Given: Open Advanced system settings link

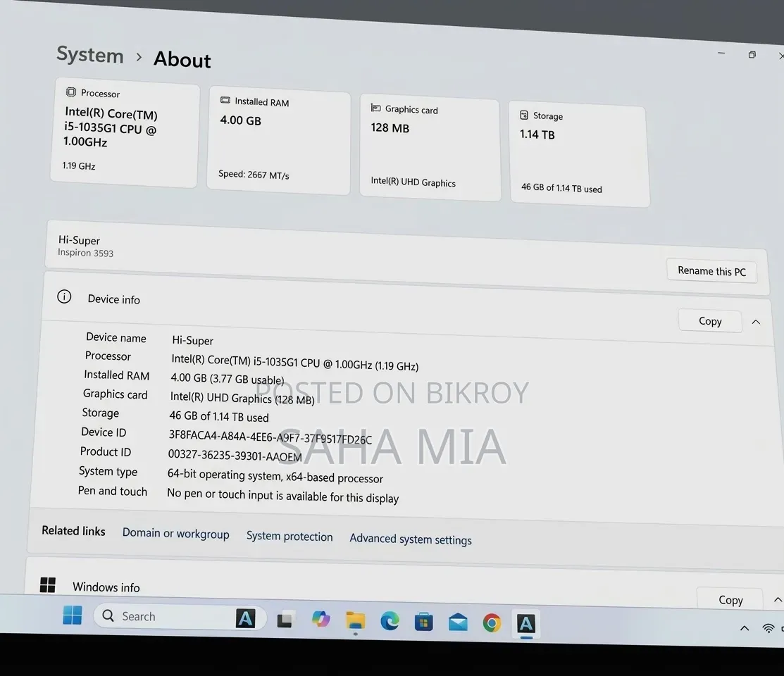Looking at the screenshot, I should 411,539.
